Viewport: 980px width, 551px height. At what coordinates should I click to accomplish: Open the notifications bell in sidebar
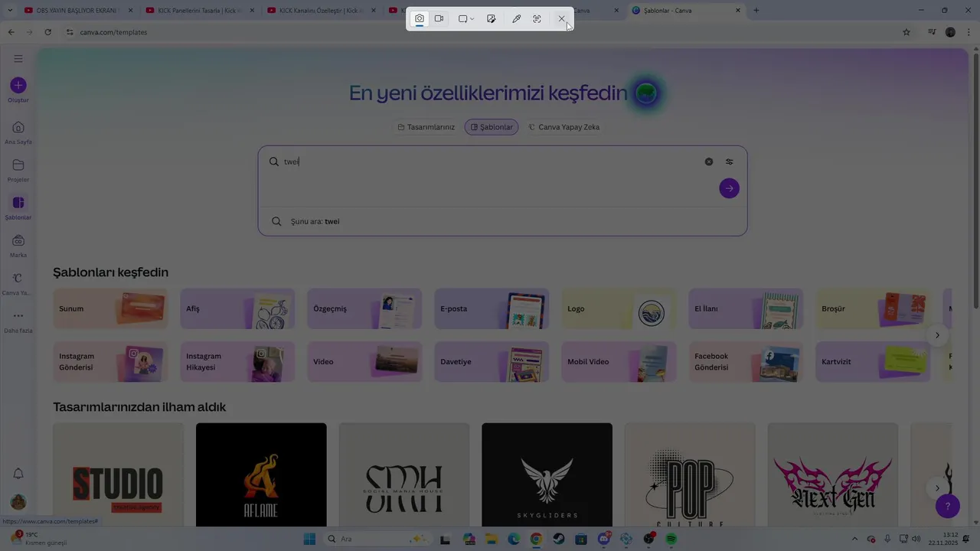click(x=18, y=474)
